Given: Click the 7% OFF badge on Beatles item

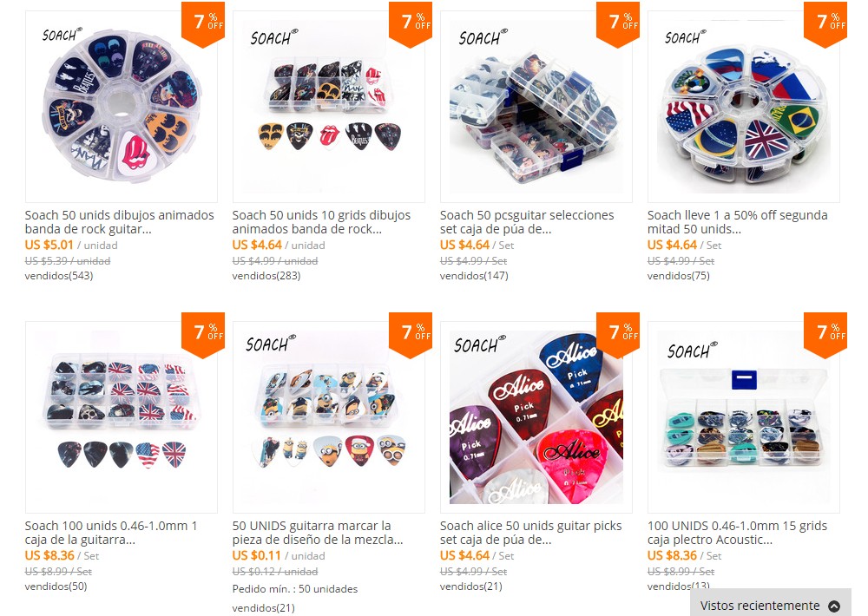Looking at the screenshot, I should click(203, 24).
